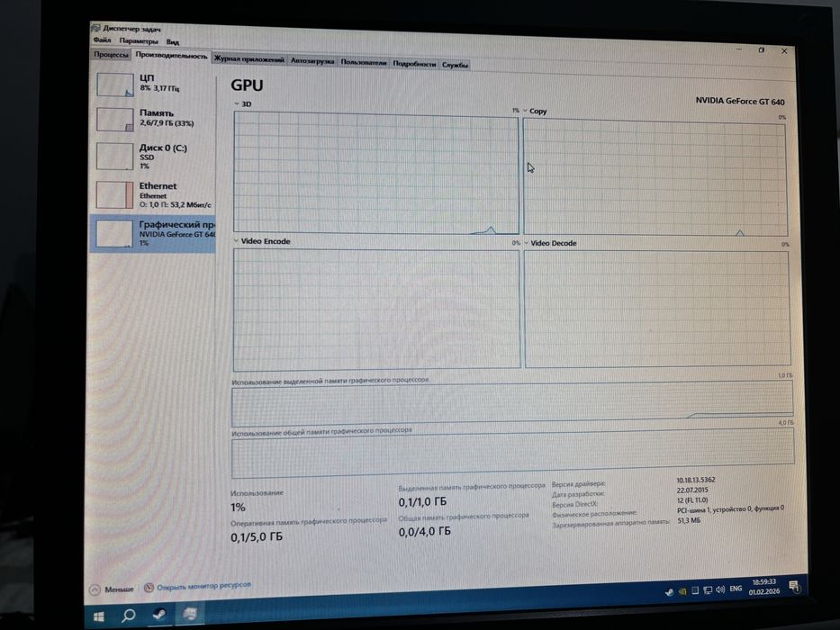
Task: Open the Файл menu
Action: click(103, 40)
